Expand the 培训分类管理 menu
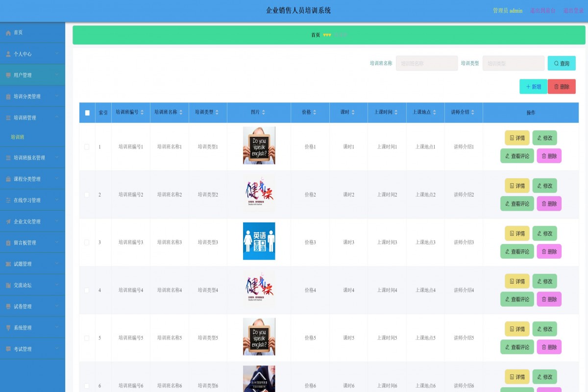Image resolution: width=588 pixels, height=392 pixels. click(x=32, y=97)
